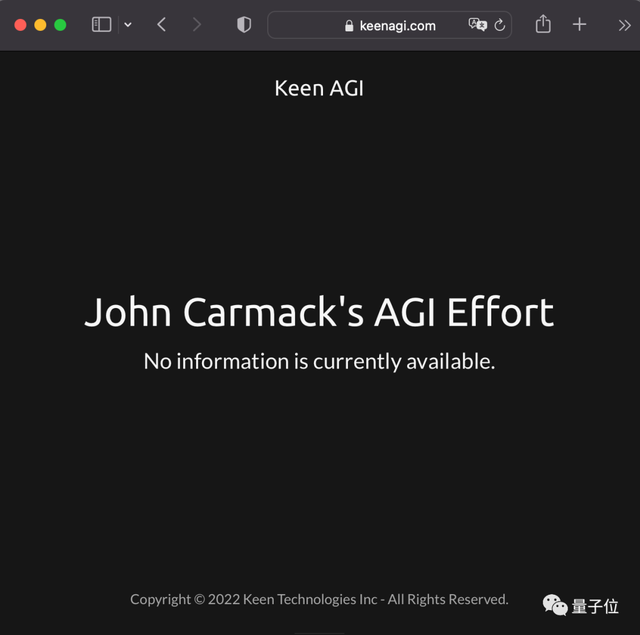Expand the tab group dropdown chevron
Screen dimensions: 640x635
pos(128,25)
